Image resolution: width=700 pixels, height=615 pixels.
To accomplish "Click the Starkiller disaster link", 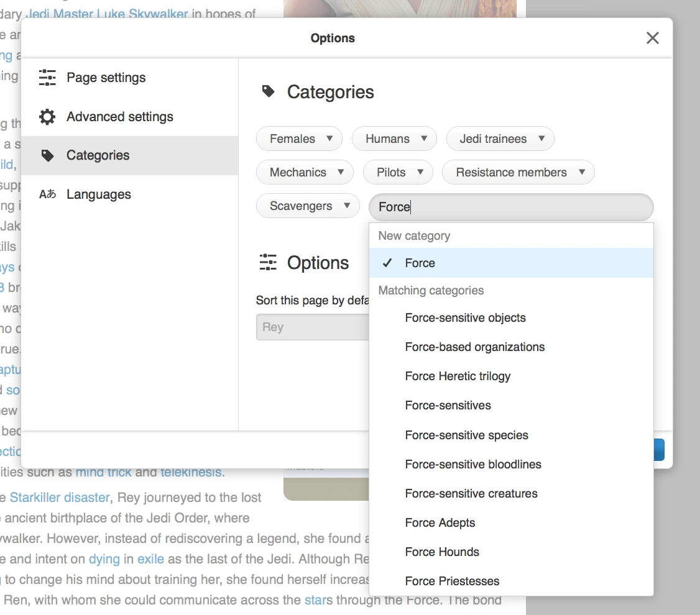I will (60, 498).
